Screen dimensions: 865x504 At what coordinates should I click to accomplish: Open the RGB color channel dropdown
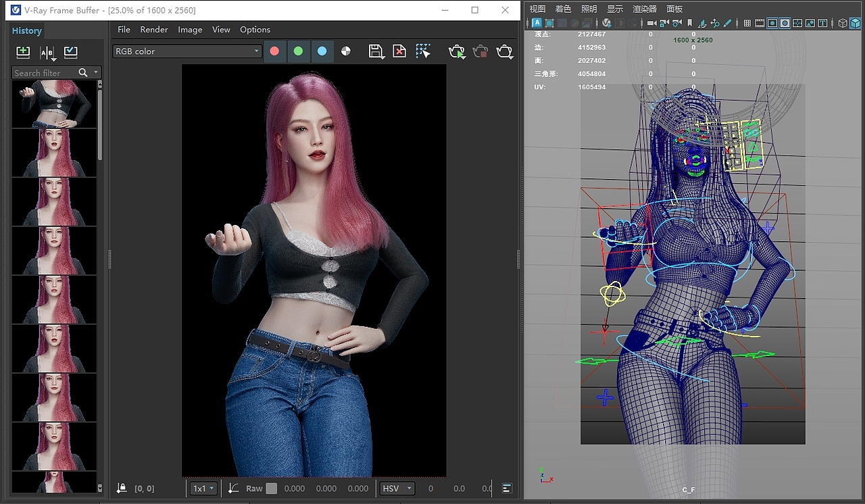187,51
